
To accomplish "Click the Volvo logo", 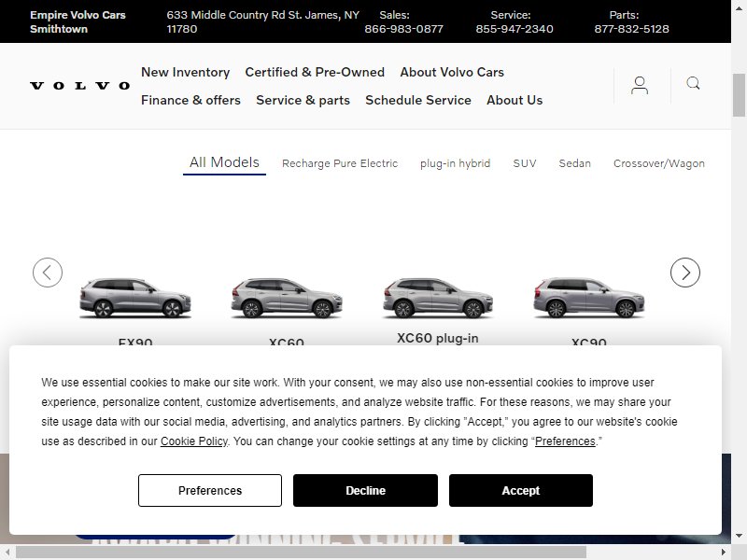I will 80,86.
